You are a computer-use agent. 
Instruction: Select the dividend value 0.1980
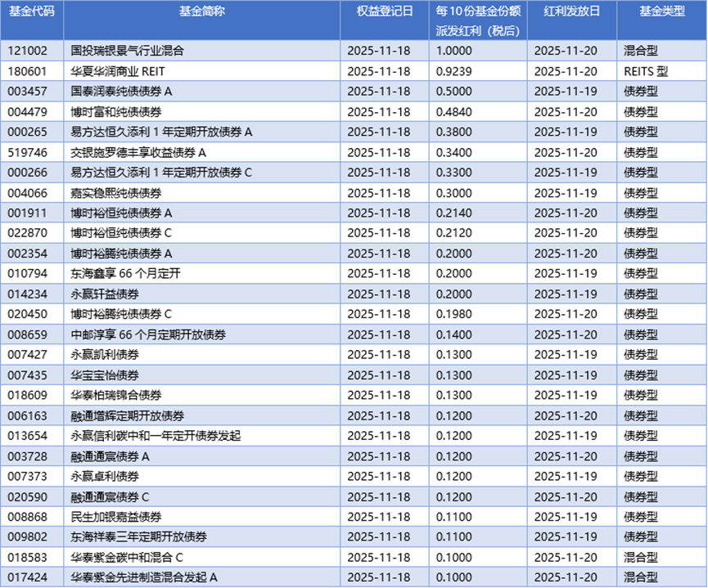tap(457, 314)
